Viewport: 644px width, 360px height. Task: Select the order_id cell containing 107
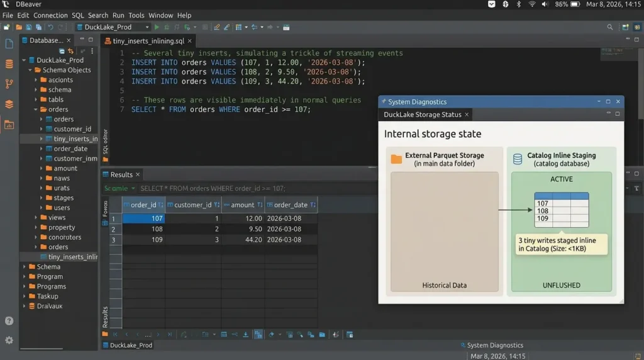[144, 218]
